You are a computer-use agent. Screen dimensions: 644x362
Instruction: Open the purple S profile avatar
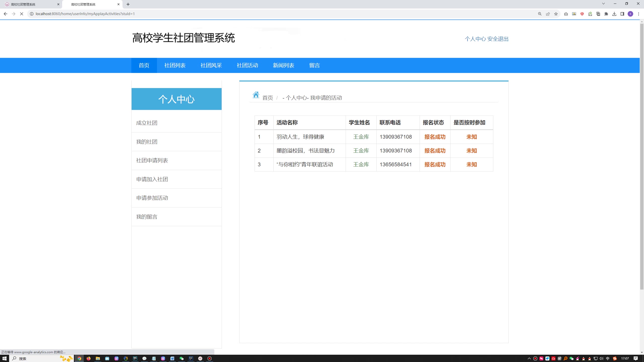(x=630, y=14)
